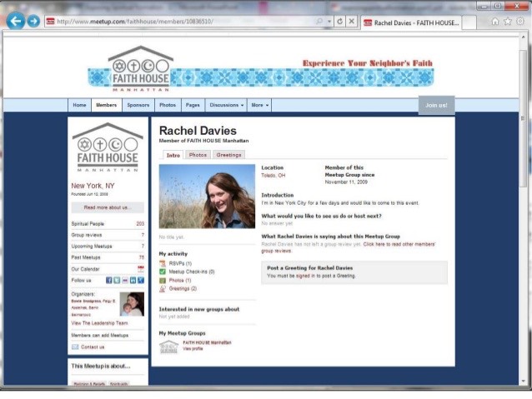Go back with the browser Back arrow

(x=15, y=21)
